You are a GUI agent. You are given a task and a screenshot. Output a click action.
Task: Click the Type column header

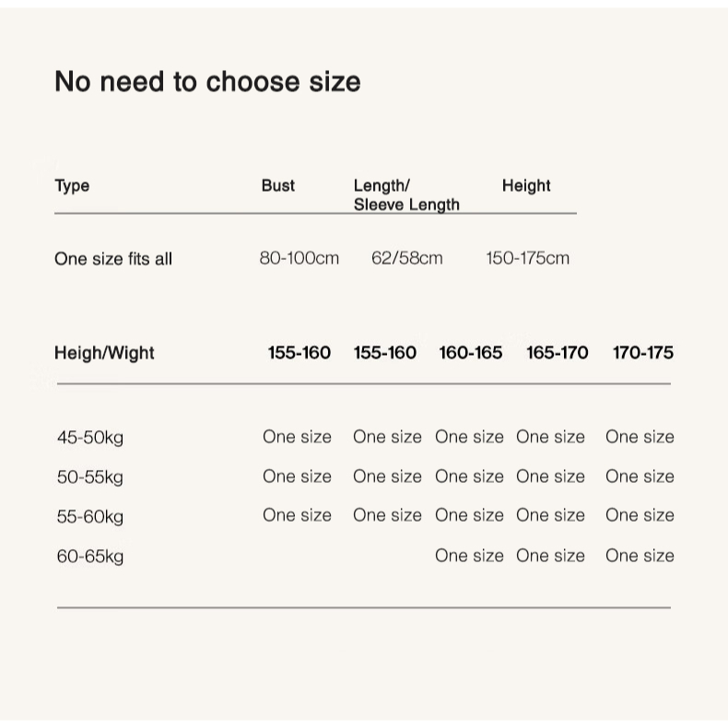click(72, 186)
